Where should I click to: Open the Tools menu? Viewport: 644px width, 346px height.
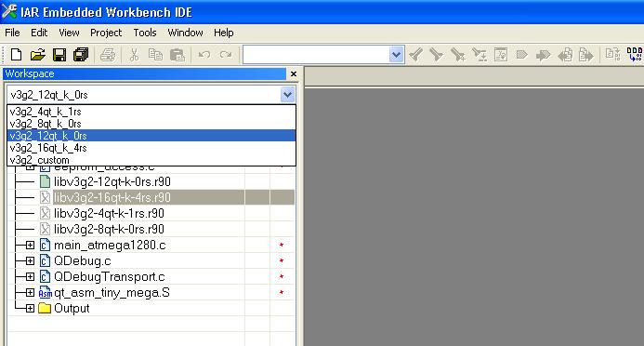pos(145,33)
